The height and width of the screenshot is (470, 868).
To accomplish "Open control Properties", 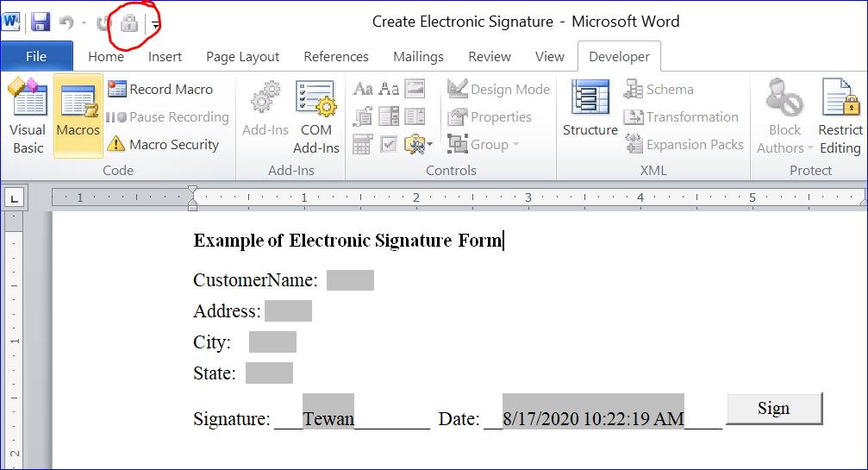I will click(490, 116).
